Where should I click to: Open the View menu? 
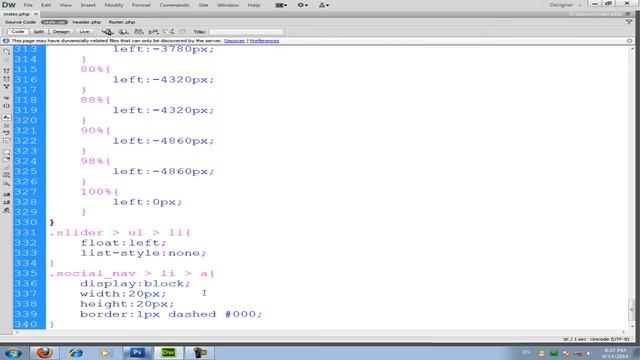click(65, 5)
